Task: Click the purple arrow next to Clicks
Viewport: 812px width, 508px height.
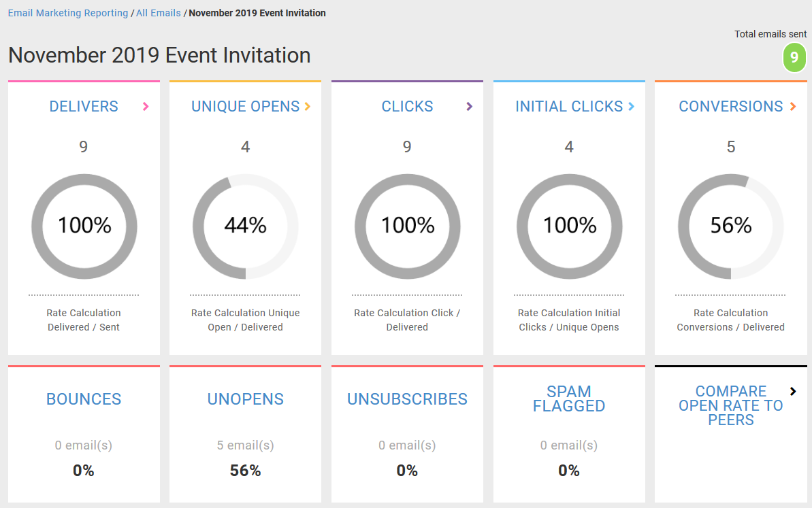Action: 470,107
